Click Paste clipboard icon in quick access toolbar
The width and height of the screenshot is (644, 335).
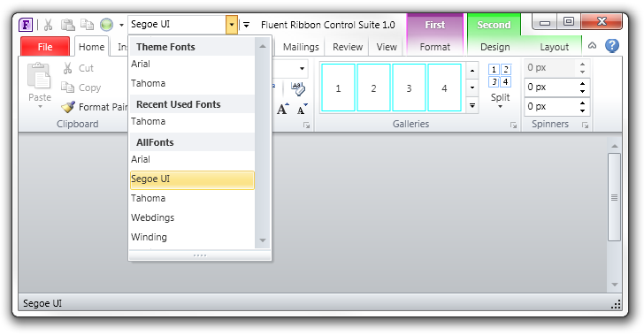[x=67, y=25]
